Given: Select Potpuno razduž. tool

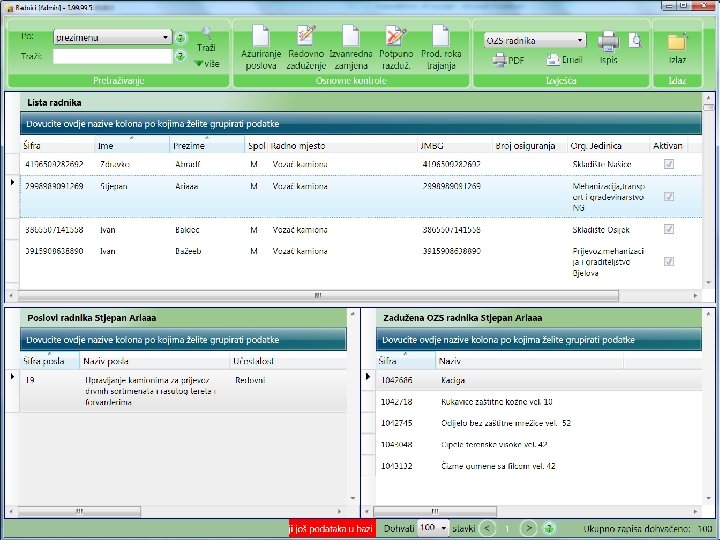Looking at the screenshot, I should [x=396, y=36].
